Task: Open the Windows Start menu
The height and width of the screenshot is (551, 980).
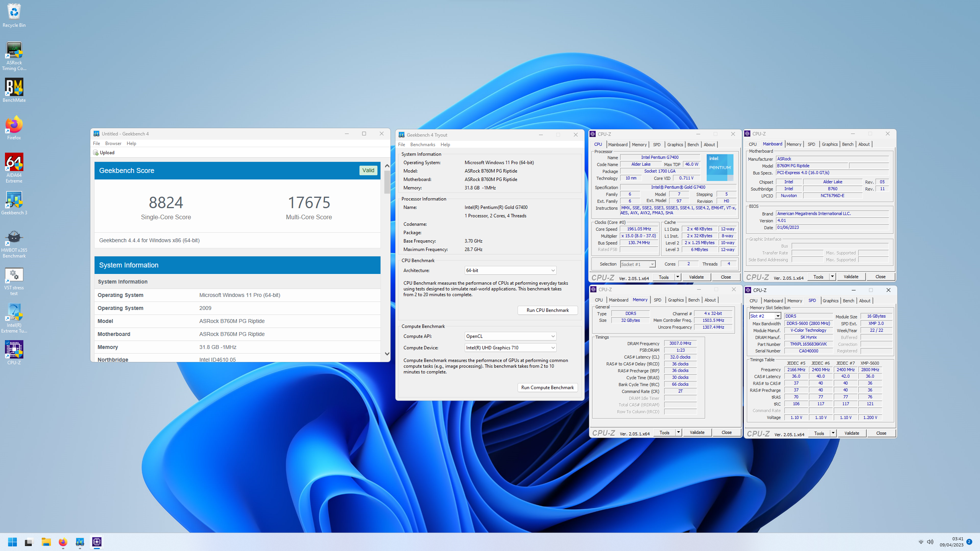Action: [12, 542]
